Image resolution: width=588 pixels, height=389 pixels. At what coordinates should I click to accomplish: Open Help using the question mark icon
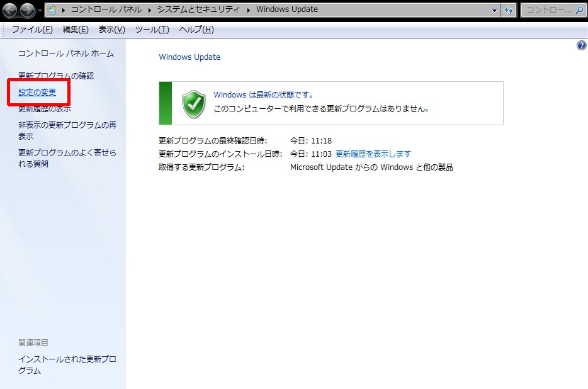coord(581,45)
